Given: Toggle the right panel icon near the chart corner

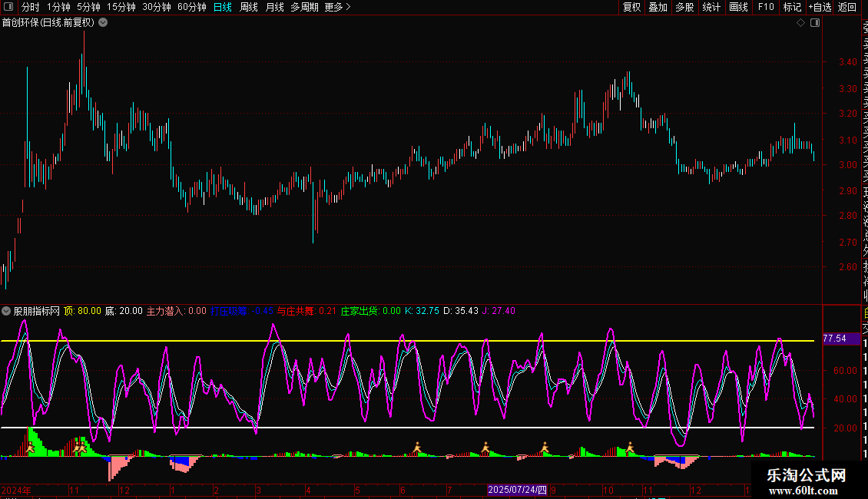Looking at the screenshot, I should (x=815, y=23).
